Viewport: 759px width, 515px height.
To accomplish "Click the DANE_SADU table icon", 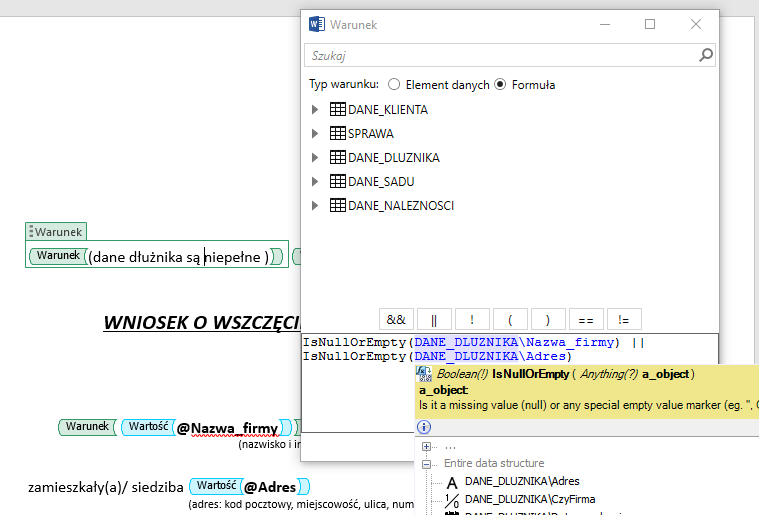I will [338, 182].
